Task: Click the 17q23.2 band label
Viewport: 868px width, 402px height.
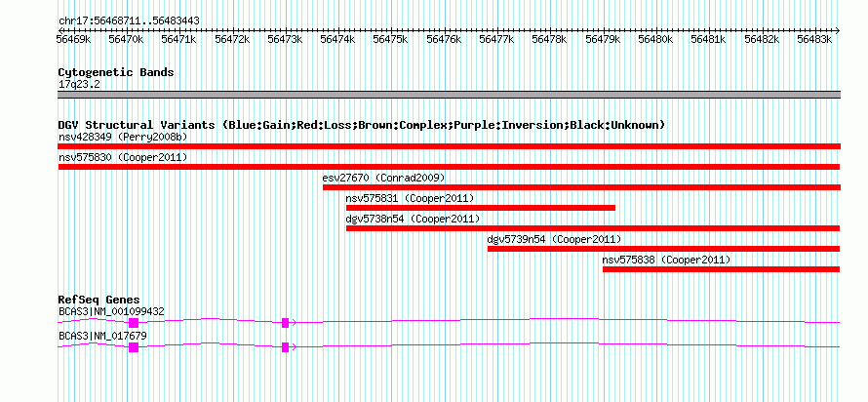Action: point(79,85)
